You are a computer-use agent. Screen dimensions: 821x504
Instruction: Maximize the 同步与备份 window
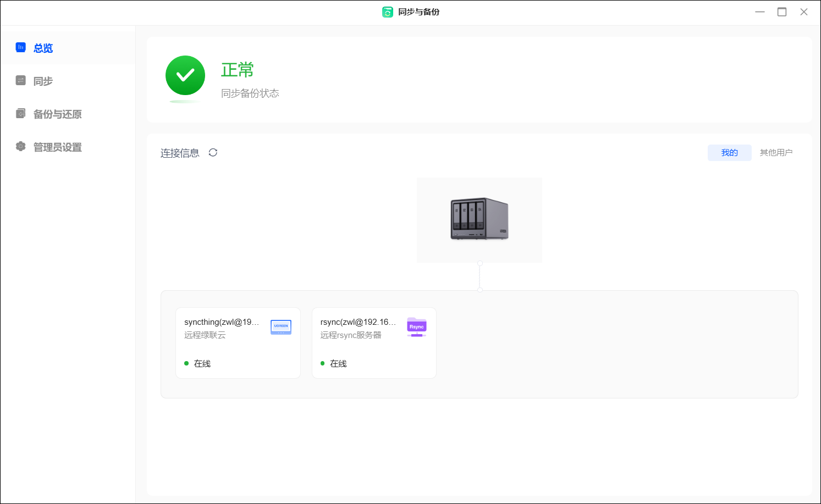tap(782, 12)
